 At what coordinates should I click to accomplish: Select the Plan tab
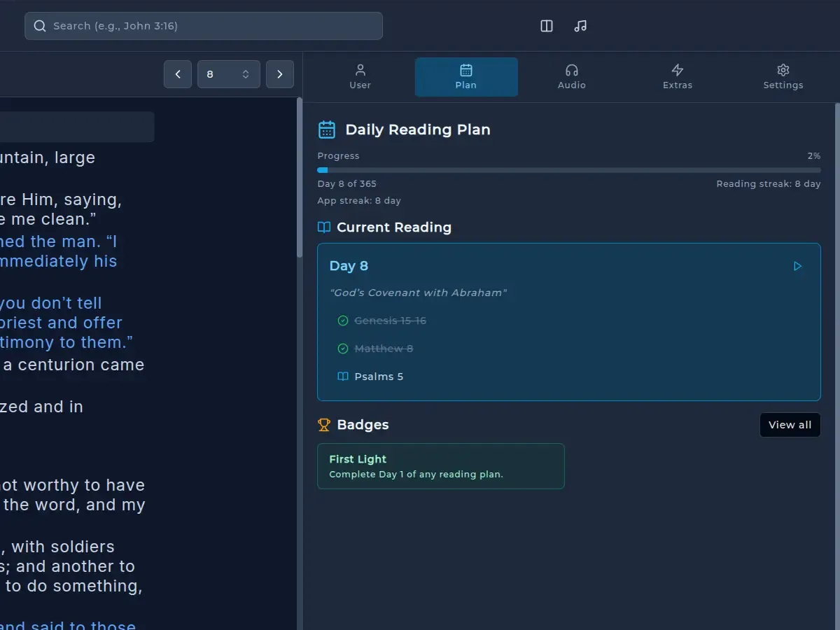(x=466, y=77)
